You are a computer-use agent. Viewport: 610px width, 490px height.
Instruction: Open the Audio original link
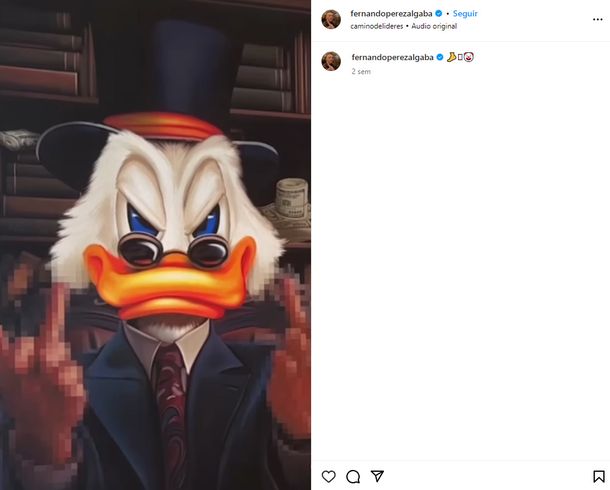pos(432,26)
